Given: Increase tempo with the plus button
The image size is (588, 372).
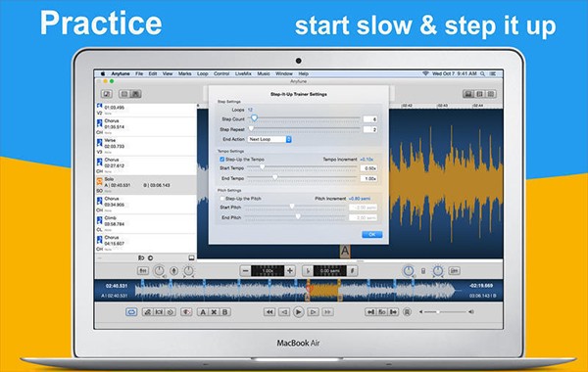Looking at the screenshot, I should pos(290,271).
